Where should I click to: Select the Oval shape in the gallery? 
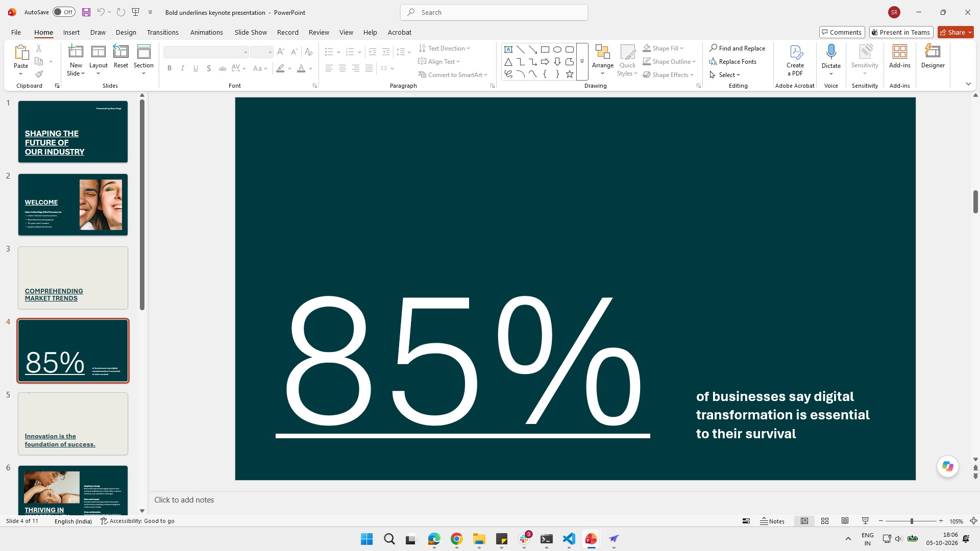557,49
